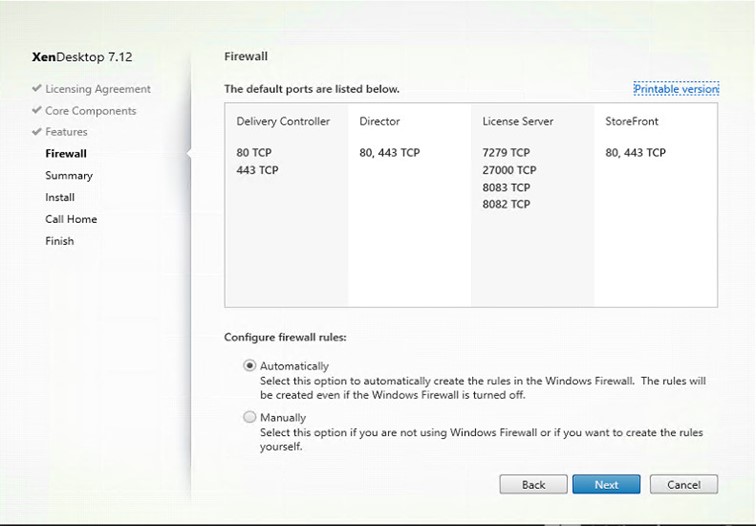Screen dimensions: 756x526
Task: Click the StoreFront column header
Action: click(x=632, y=121)
